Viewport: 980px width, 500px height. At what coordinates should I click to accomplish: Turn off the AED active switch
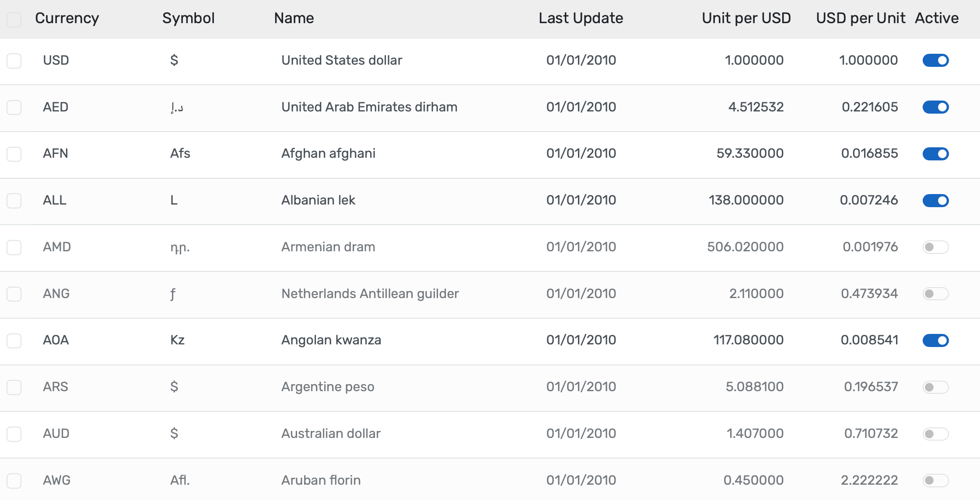pyautogui.click(x=935, y=107)
